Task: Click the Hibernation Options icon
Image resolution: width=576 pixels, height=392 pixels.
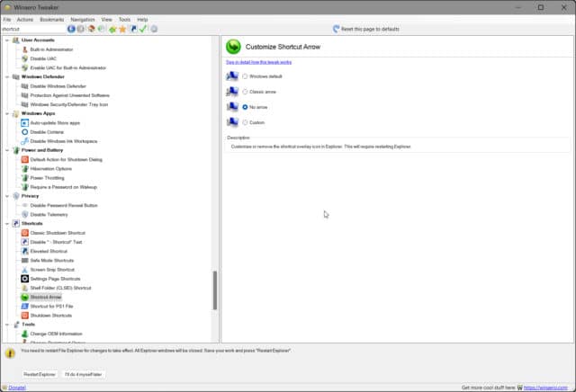Action: point(24,168)
